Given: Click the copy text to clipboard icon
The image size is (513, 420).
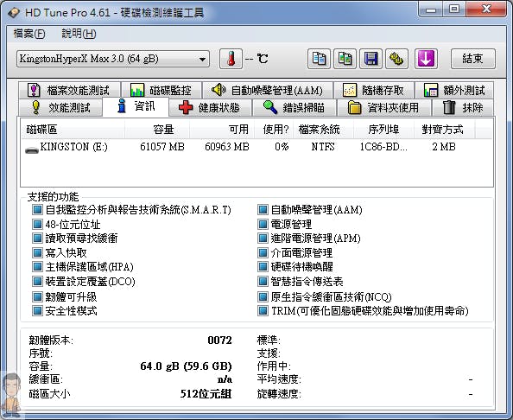Looking at the screenshot, I should pos(319,59).
